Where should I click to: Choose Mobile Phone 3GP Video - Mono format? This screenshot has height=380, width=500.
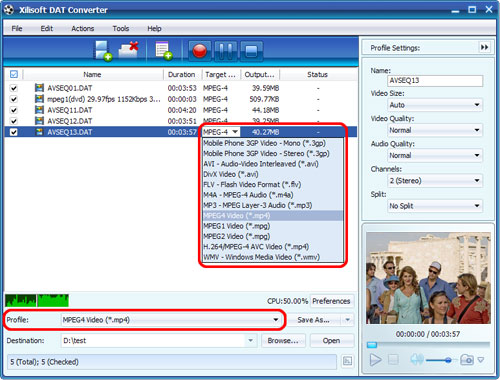tap(273, 143)
